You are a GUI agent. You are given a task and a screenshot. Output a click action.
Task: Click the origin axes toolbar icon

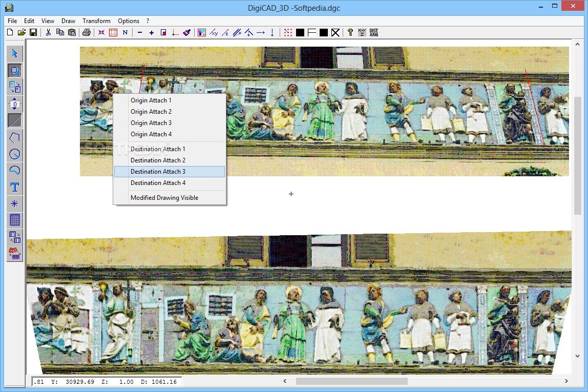pos(175,33)
